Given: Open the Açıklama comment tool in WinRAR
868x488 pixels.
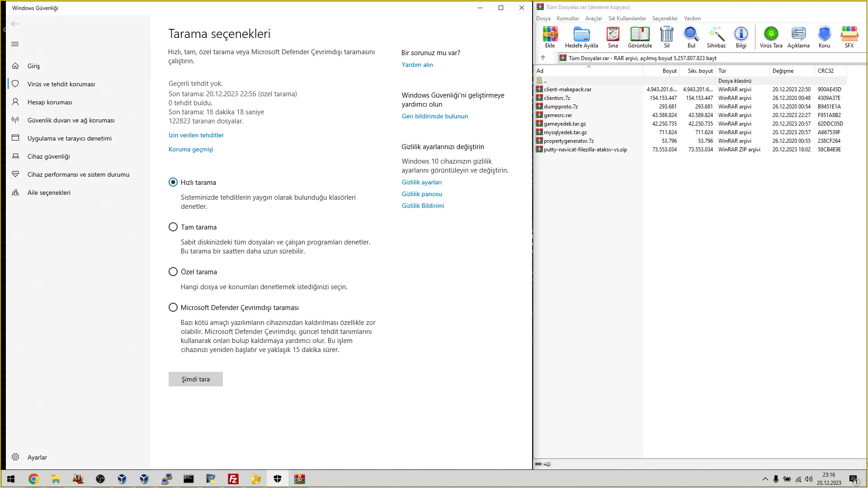Looking at the screenshot, I should pos(798,37).
